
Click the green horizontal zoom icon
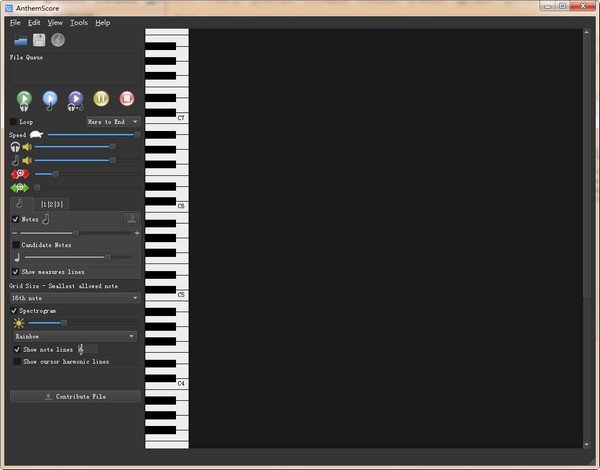tap(20, 188)
